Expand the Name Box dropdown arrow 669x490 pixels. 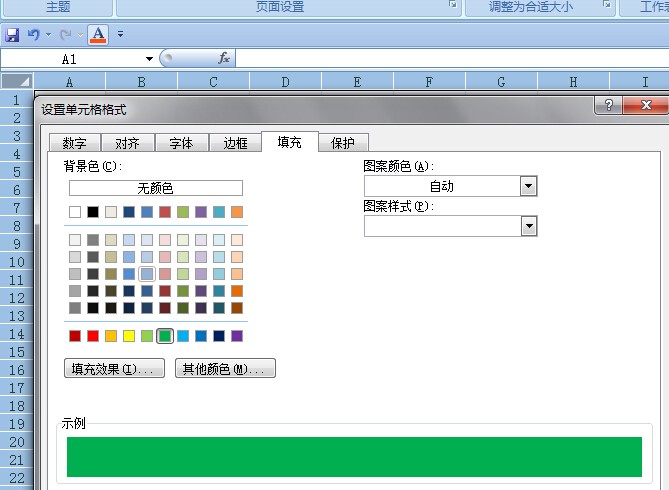[x=149, y=59]
